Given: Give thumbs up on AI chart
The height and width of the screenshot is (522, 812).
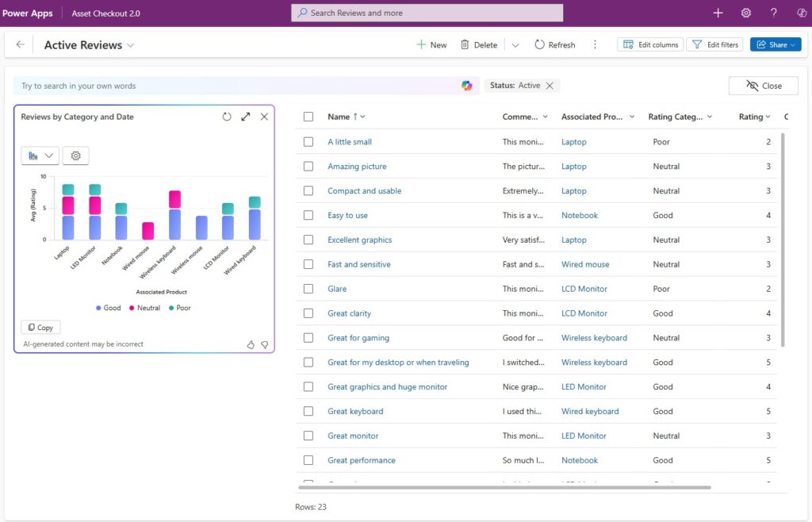Looking at the screenshot, I should point(251,344).
